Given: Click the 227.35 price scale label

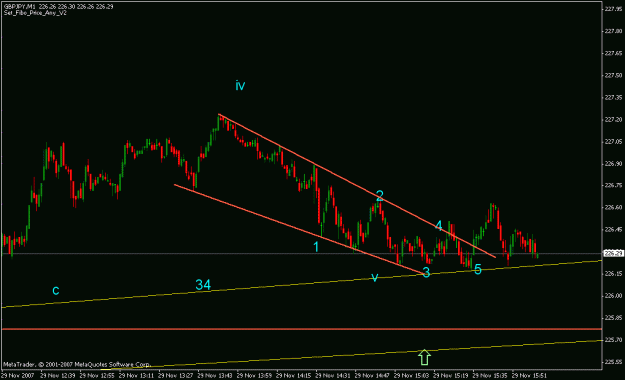Looking at the screenshot, I should pos(613,97).
